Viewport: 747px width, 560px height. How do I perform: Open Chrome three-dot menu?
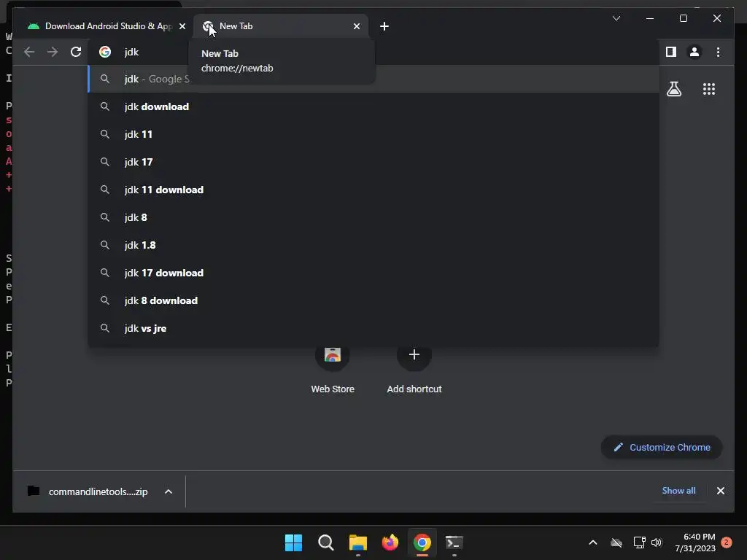(718, 52)
